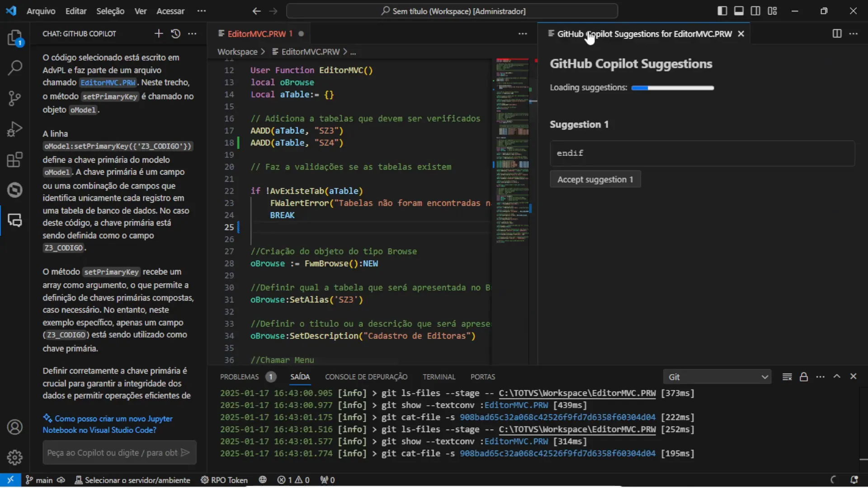This screenshot has width=868, height=488.
Task: Clear the output panel
Action: [x=787, y=377]
